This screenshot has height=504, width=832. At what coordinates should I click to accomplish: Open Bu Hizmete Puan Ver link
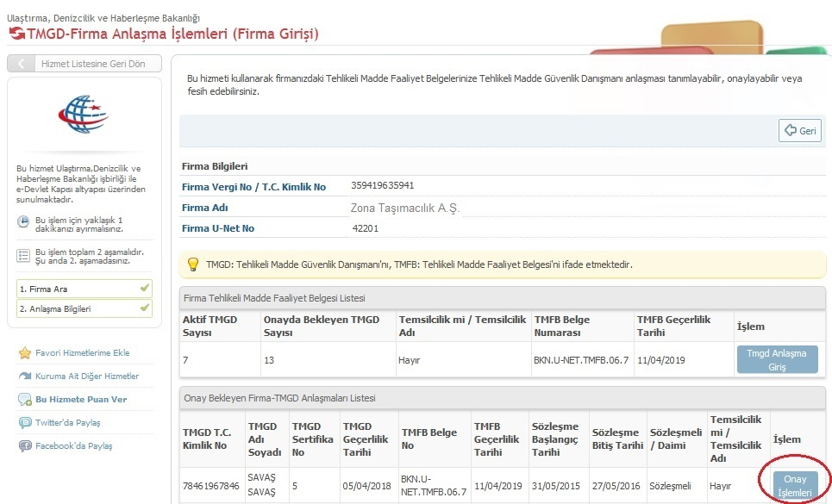point(81,400)
